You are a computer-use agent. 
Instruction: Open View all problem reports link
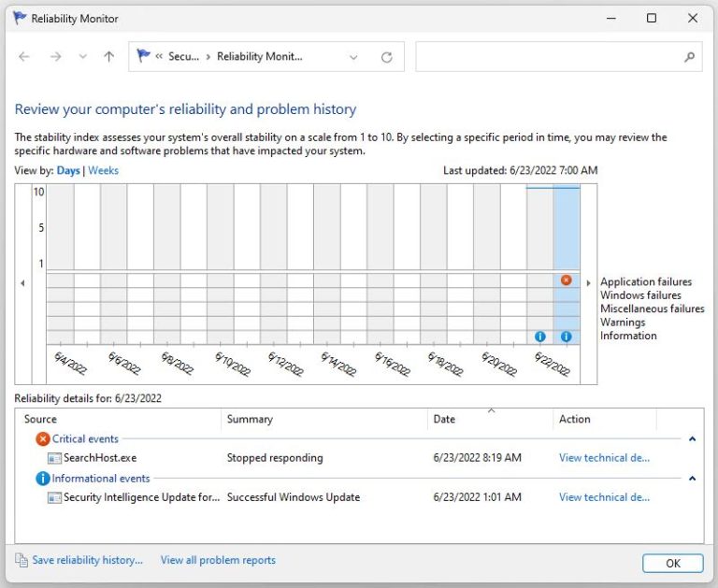tap(218, 560)
